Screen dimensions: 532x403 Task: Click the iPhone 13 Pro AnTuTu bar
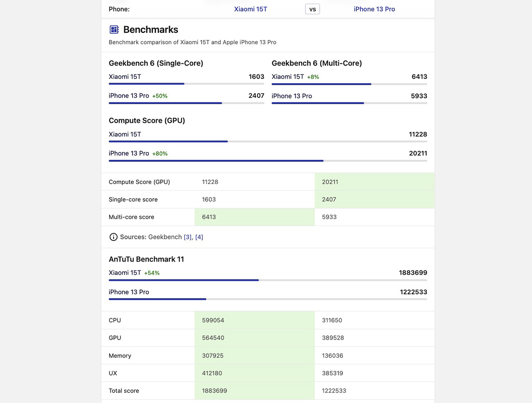tap(268, 299)
